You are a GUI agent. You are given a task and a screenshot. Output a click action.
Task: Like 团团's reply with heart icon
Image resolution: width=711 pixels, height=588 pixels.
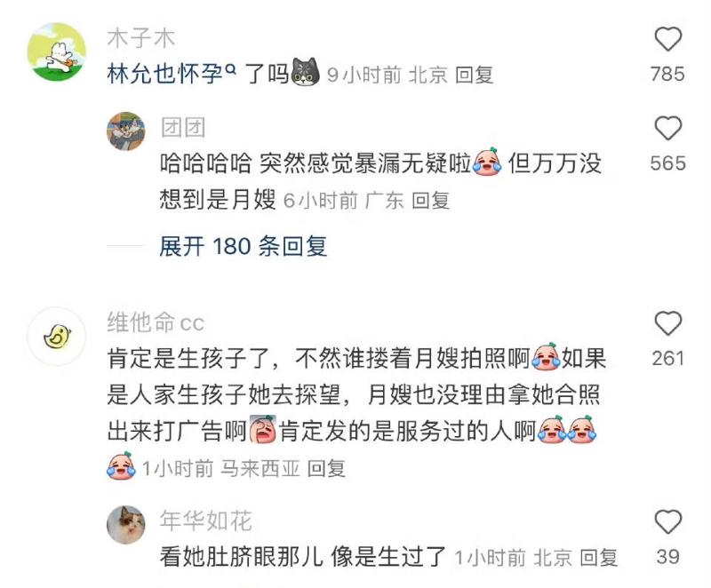668,128
